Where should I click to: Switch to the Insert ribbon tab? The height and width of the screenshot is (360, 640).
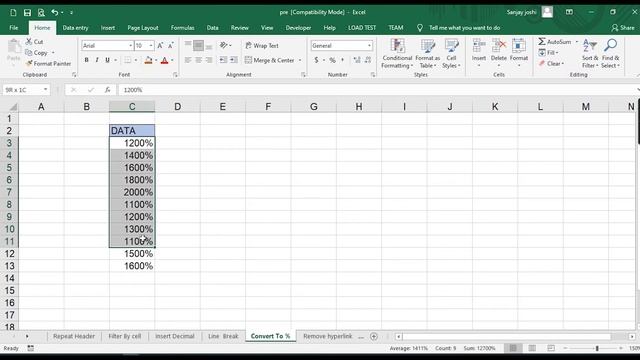(x=108, y=28)
